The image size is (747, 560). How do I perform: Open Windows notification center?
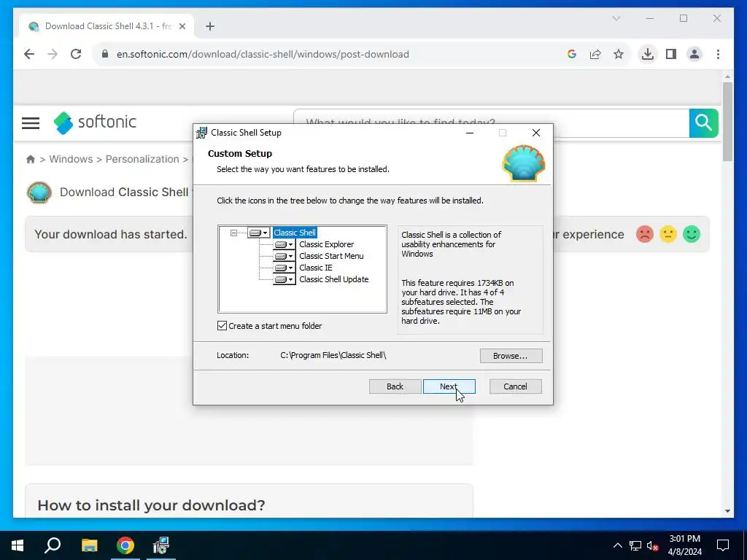point(723,545)
